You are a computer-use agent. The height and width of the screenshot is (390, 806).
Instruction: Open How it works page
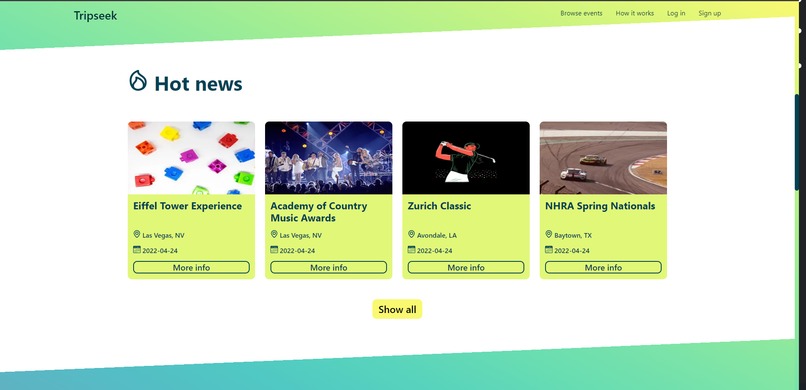[x=635, y=13]
